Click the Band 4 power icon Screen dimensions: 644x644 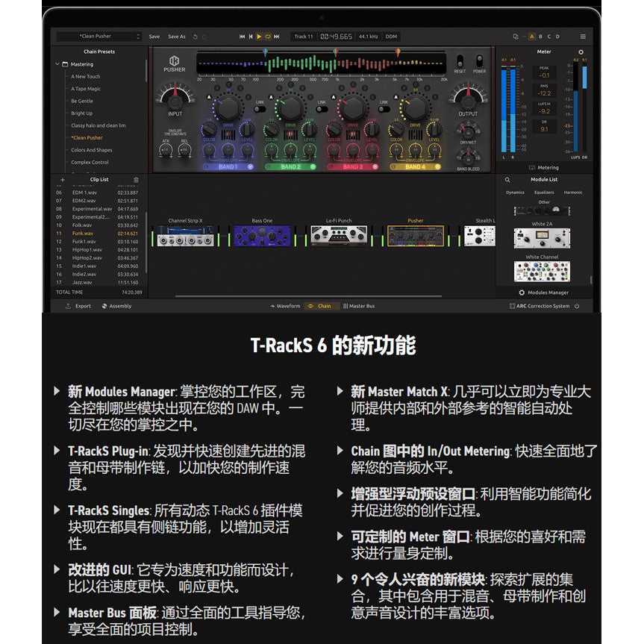pyautogui.click(x=437, y=166)
